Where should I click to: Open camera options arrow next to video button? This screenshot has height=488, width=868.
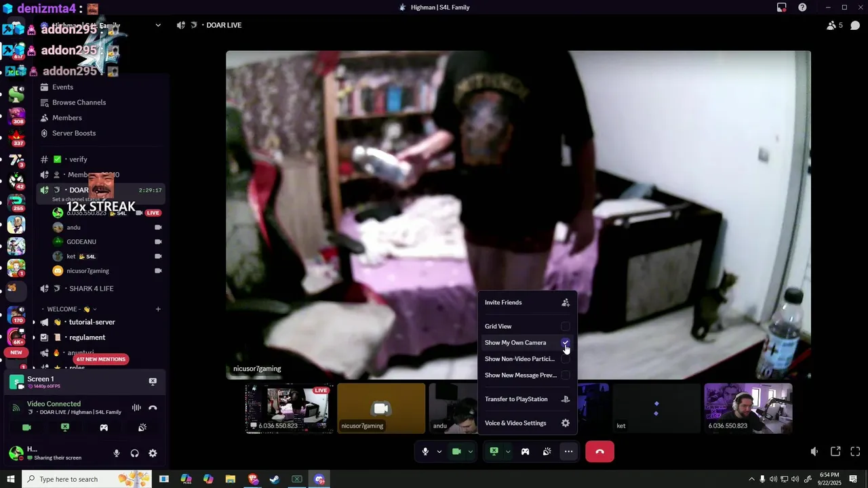click(470, 451)
